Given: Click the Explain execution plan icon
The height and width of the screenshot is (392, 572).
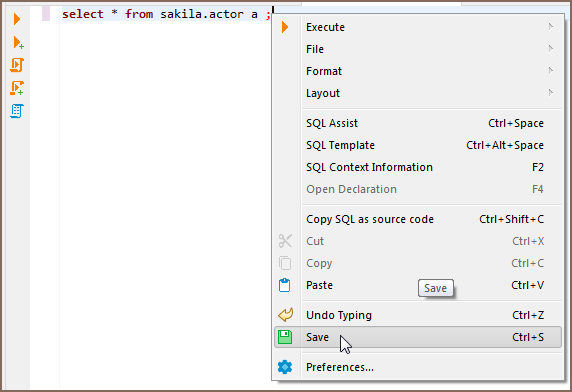Looking at the screenshot, I should click(x=17, y=111).
